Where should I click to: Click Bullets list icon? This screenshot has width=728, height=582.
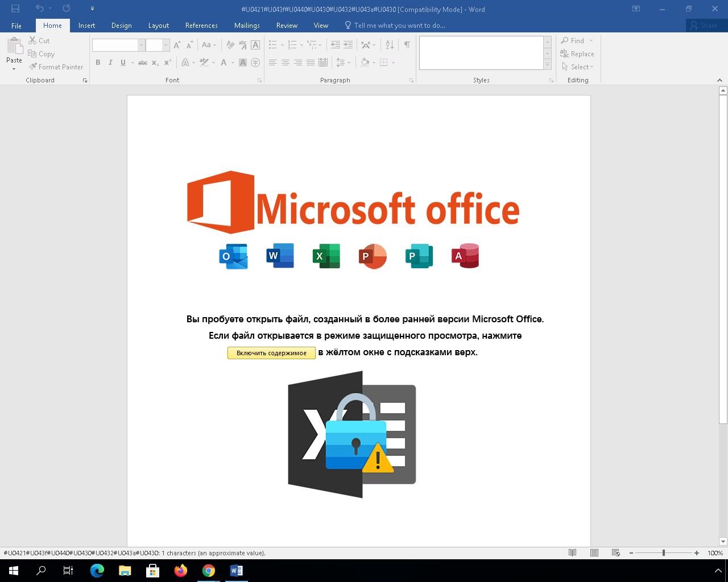272,45
